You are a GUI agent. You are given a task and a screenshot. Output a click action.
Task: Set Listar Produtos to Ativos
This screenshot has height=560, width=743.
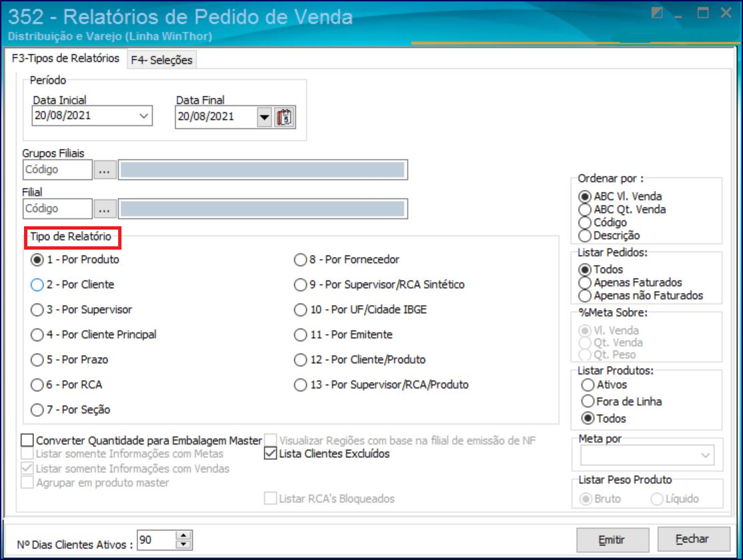coord(604,384)
